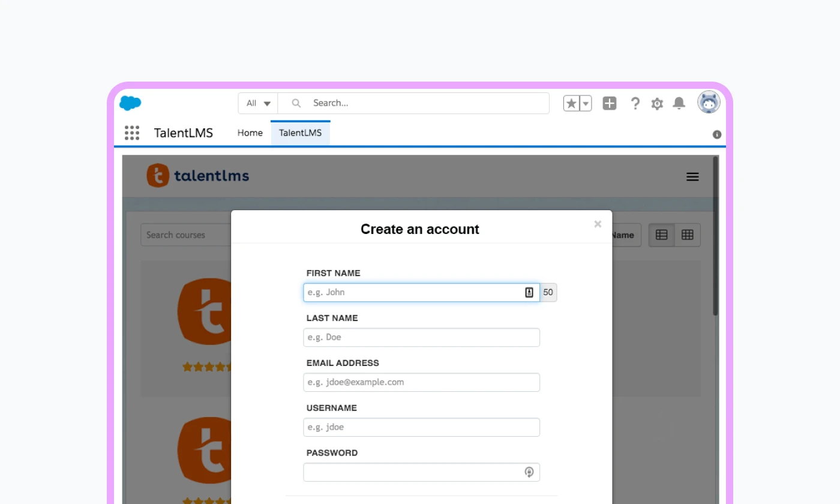
Task: Open the App Launcher dots grid
Action: (132, 133)
